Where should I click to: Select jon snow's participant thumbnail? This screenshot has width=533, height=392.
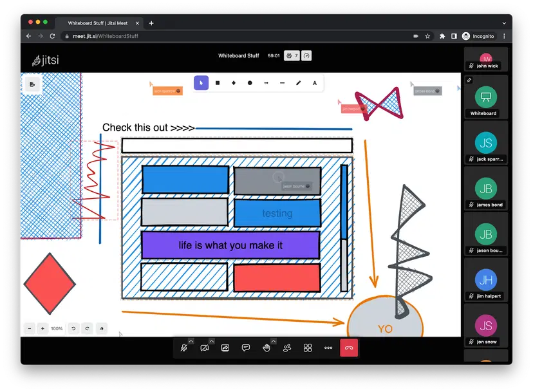pyautogui.click(x=486, y=325)
